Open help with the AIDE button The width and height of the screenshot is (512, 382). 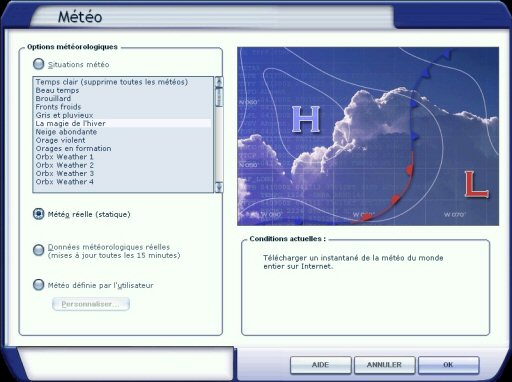click(x=320, y=365)
